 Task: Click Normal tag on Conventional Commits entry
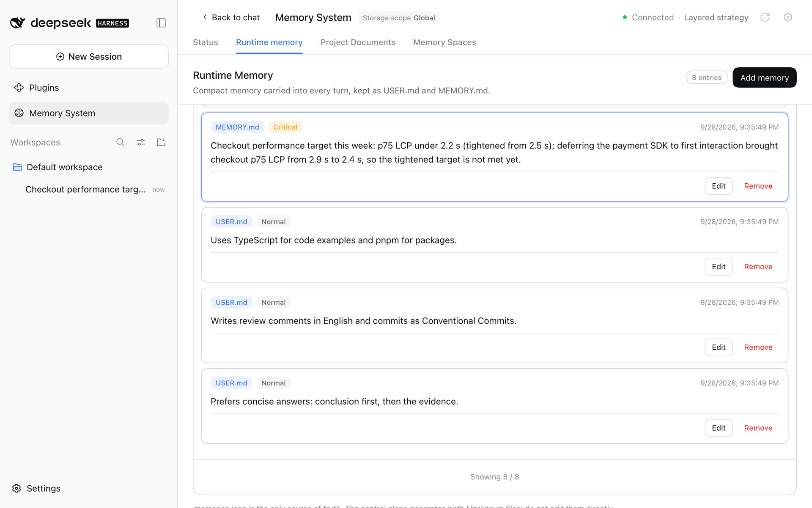[273, 302]
